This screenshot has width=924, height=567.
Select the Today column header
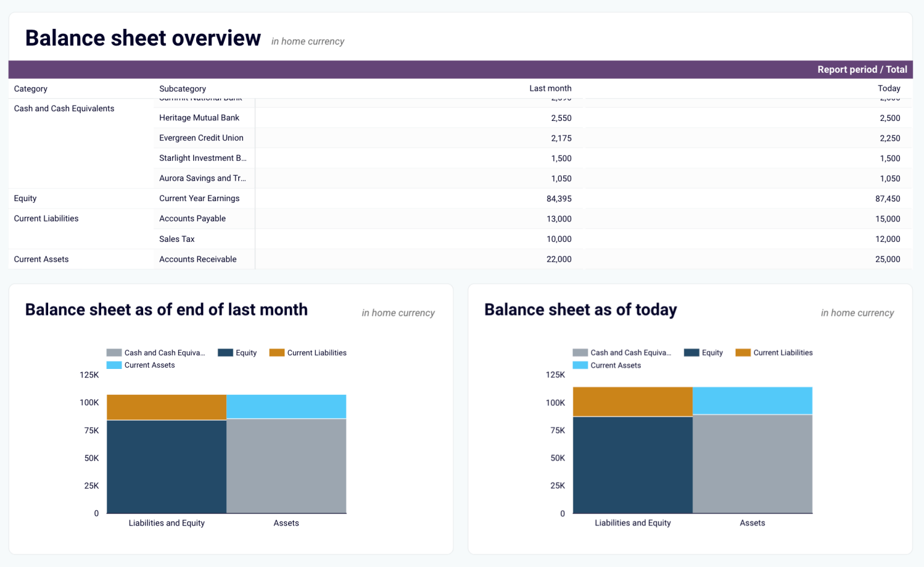tap(889, 88)
